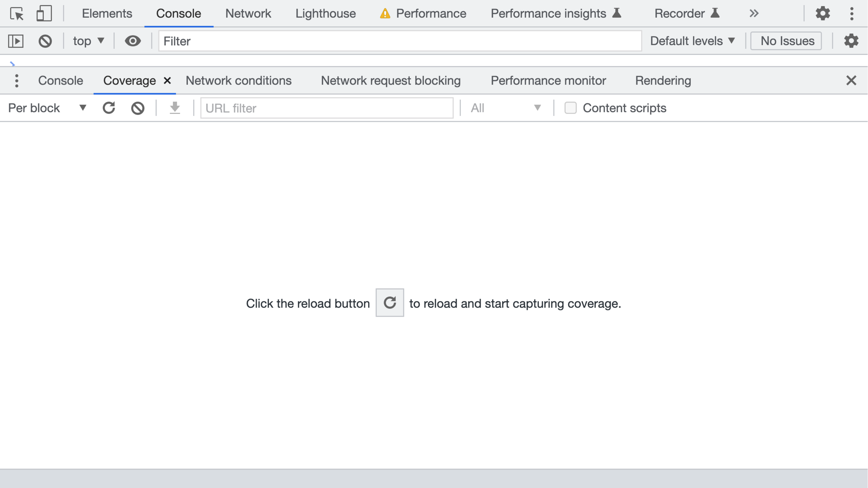
Task: Activate the inspect element picker icon
Action: point(17,14)
